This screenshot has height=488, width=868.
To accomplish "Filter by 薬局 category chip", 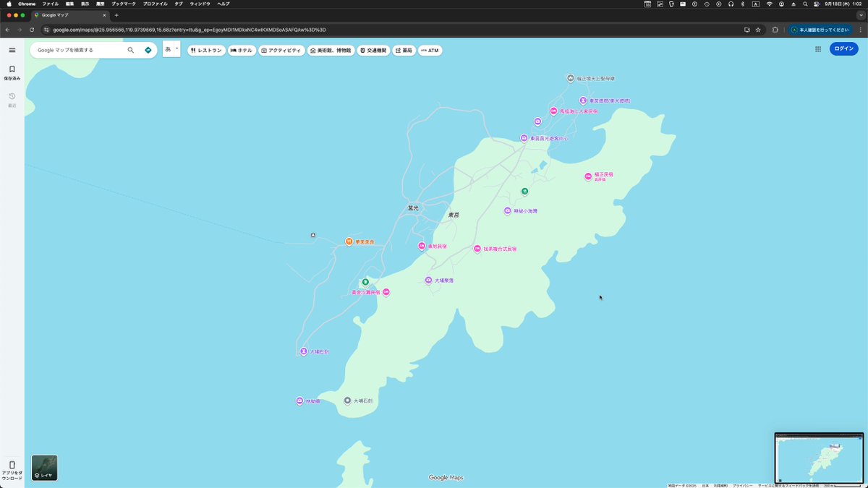I will (404, 51).
